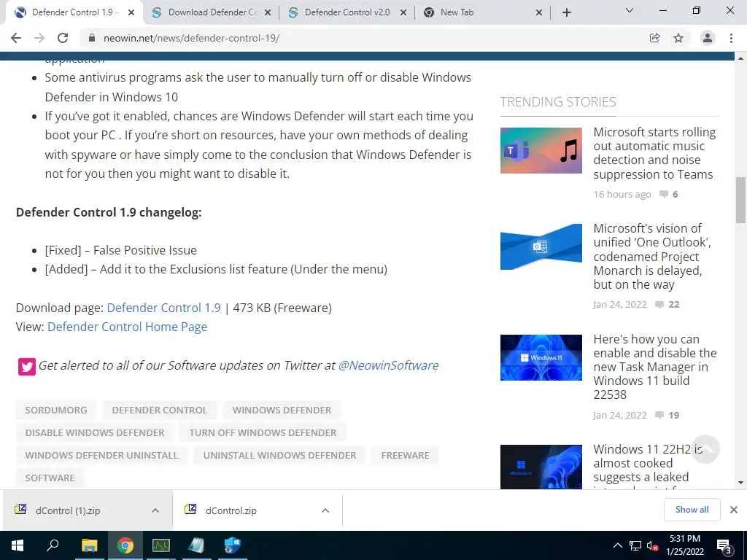Image resolution: width=747 pixels, height=560 pixels.
Task: Reload the neowin.net page
Action: pyautogui.click(x=63, y=38)
